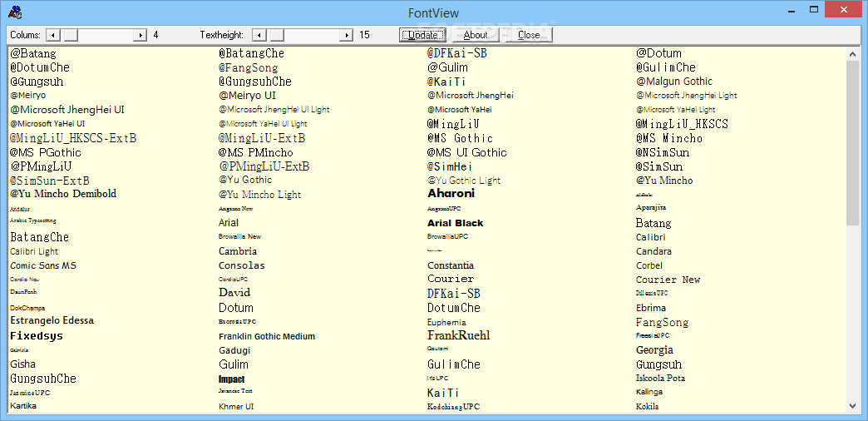Click the Update button
The width and height of the screenshot is (868, 421).
422,35
